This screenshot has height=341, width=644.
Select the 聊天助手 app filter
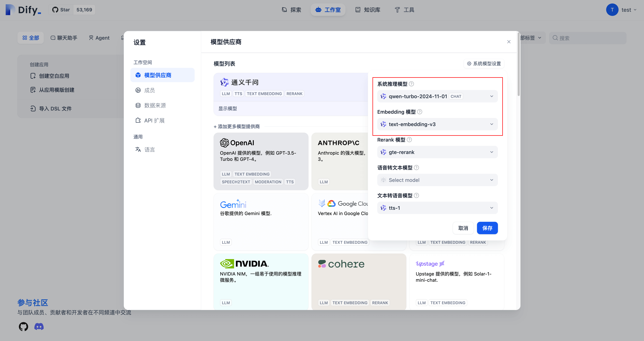tap(64, 38)
